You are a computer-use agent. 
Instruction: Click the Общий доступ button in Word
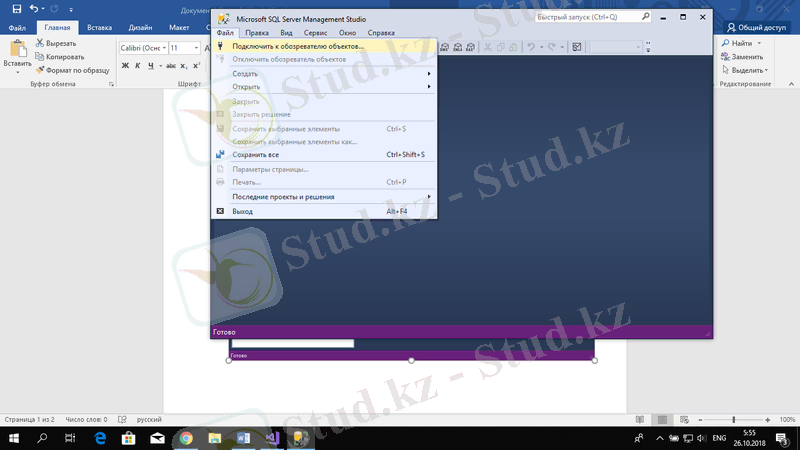(x=757, y=27)
